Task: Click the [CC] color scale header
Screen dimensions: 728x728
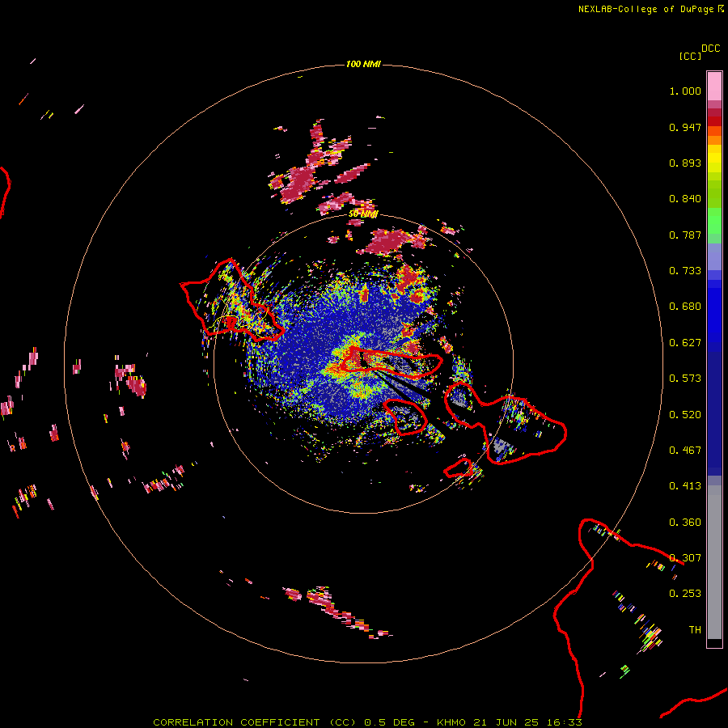Action: click(690, 56)
